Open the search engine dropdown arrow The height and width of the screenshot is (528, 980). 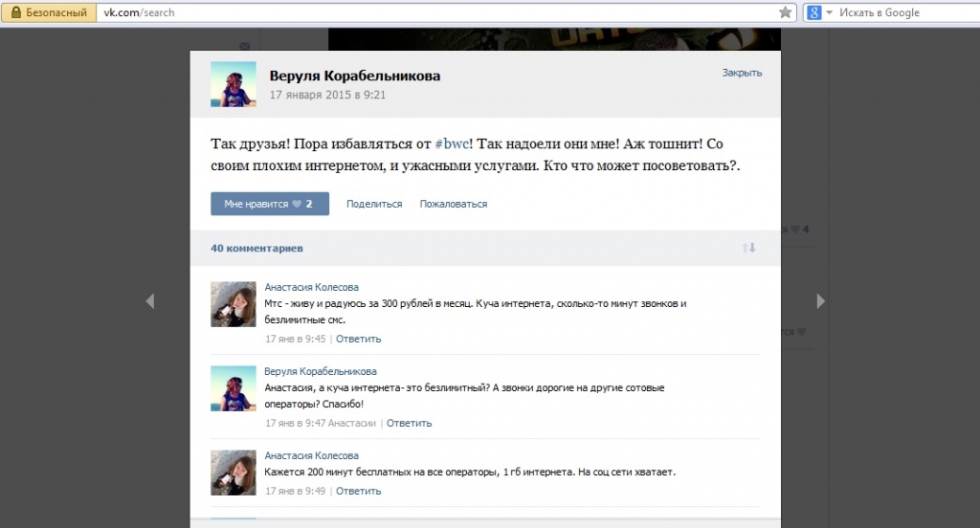point(829,12)
